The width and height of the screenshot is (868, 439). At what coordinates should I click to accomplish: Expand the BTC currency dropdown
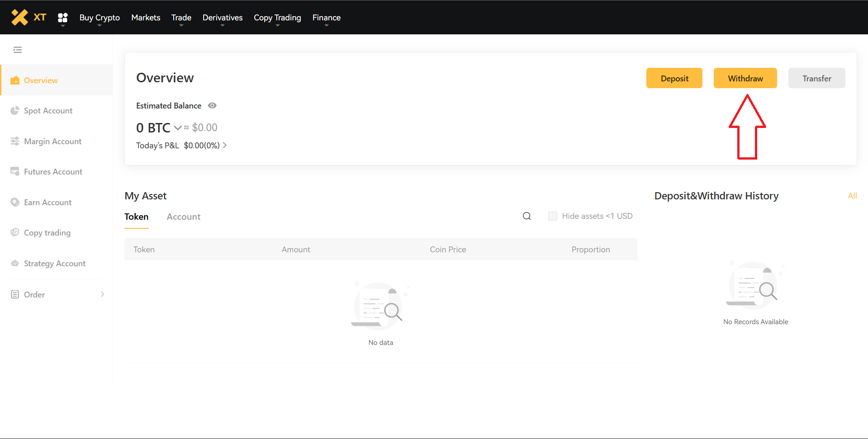pyautogui.click(x=178, y=128)
